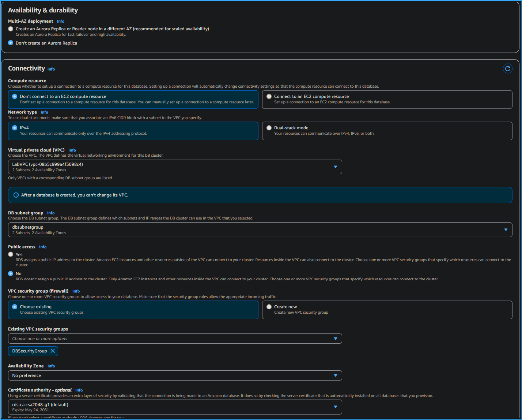Set Public access to Yes
This screenshot has height=420, width=522.
pyautogui.click(x=10, y=254)
